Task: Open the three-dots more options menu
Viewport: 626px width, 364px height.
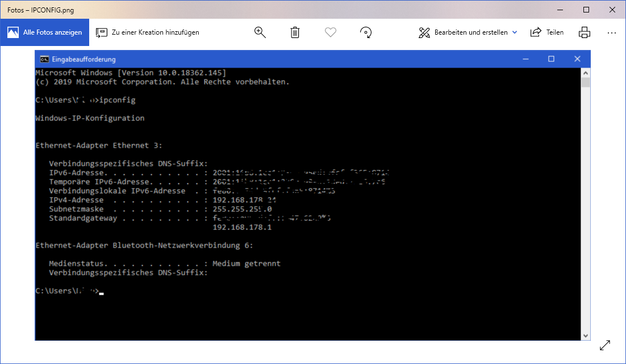Action: click(x=612, y=33)
